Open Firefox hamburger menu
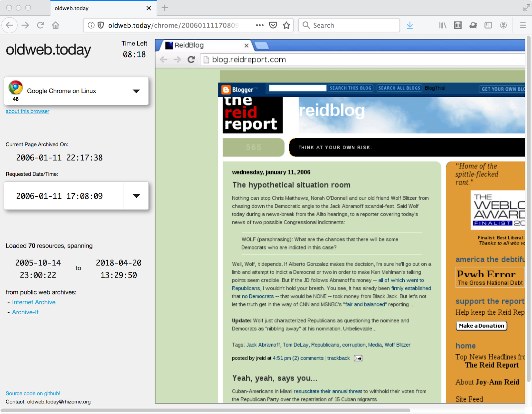 (523, 25)
